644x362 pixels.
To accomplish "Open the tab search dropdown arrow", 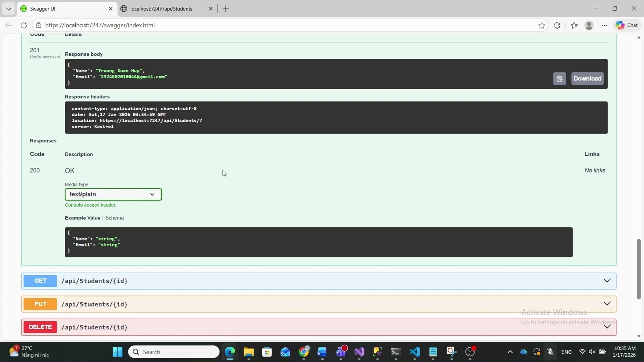I will tap(8, 9).
